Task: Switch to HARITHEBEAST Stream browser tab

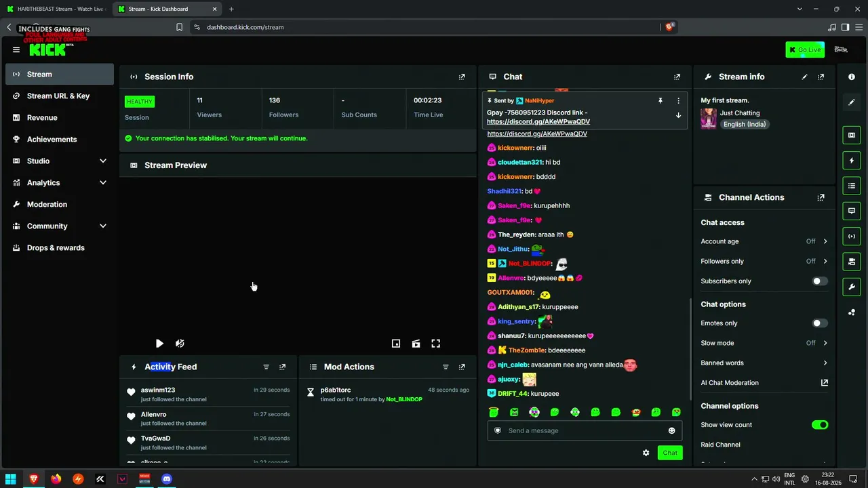Action: point(56,9)
